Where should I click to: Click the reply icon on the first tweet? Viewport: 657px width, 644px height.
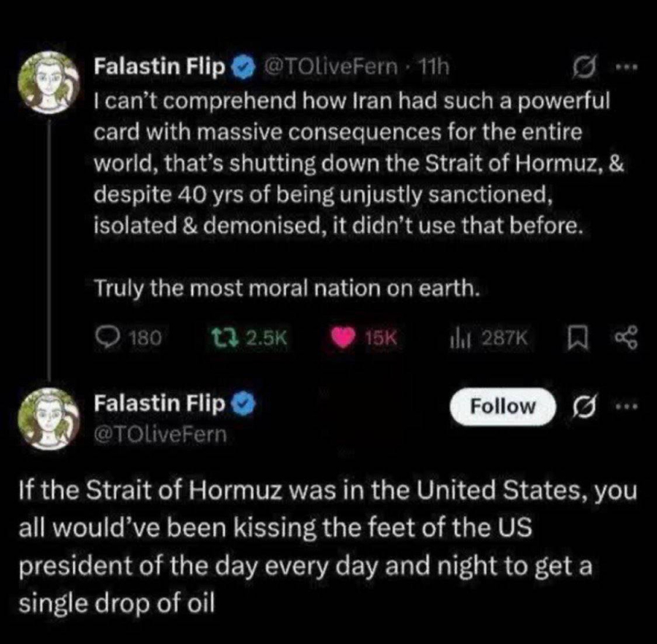tap(108, 335)
